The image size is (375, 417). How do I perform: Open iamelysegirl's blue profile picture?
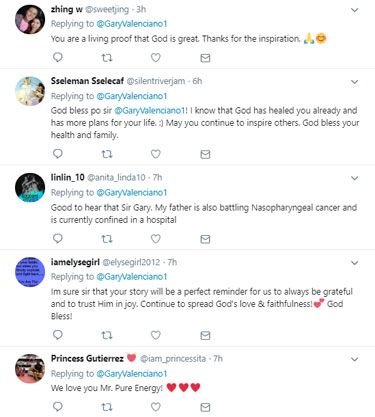click(30, 272)
